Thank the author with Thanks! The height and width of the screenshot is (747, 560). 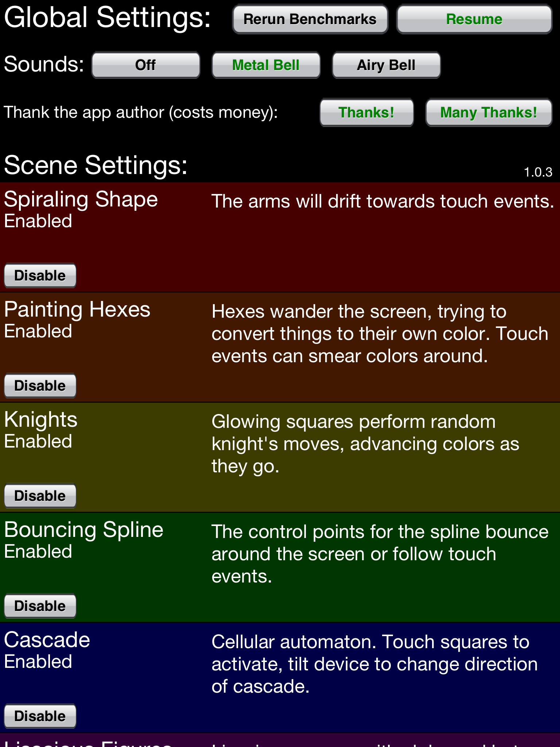click(366, 113)
